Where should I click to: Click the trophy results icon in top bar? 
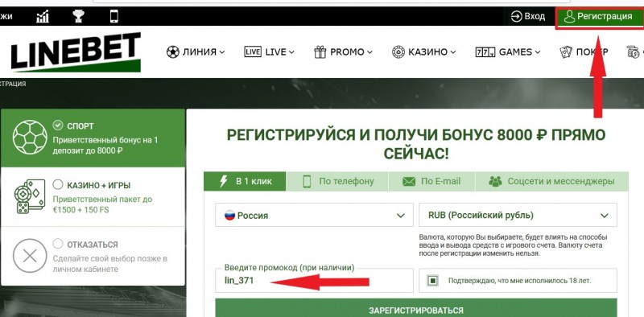pyautogui.click(x=78, y=16)
